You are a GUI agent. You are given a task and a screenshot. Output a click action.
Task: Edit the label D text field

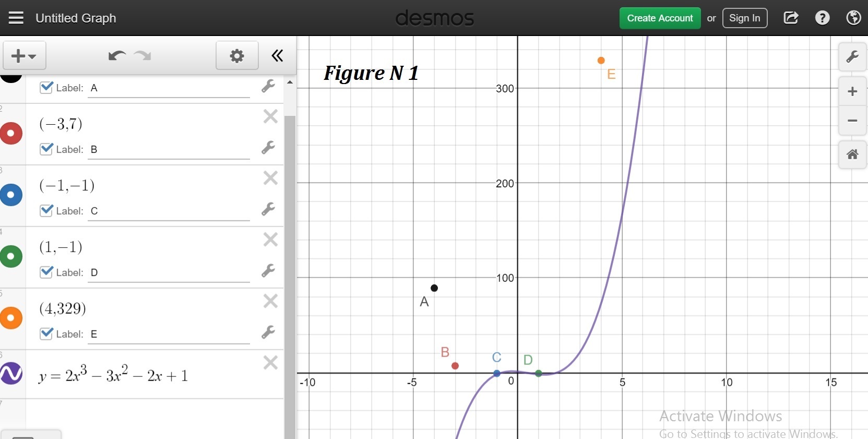[x=169, y=273]
